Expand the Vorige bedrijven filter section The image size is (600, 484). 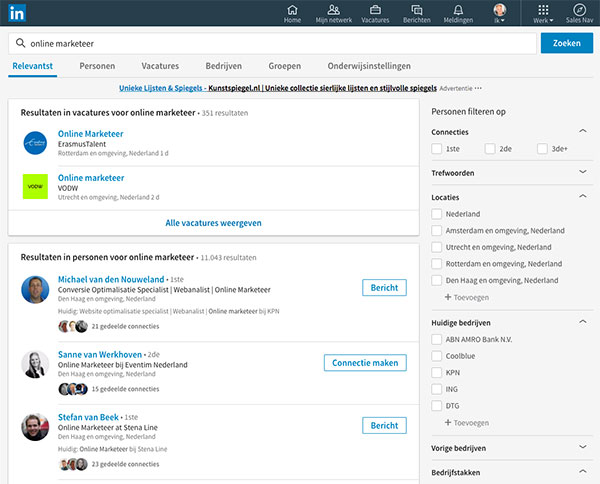pyautogui.click(x=583, y=447)
